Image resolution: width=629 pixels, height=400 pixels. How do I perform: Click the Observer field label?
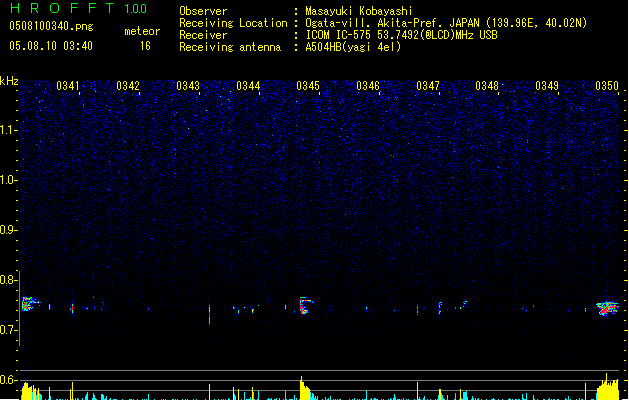tap(203, 11)
